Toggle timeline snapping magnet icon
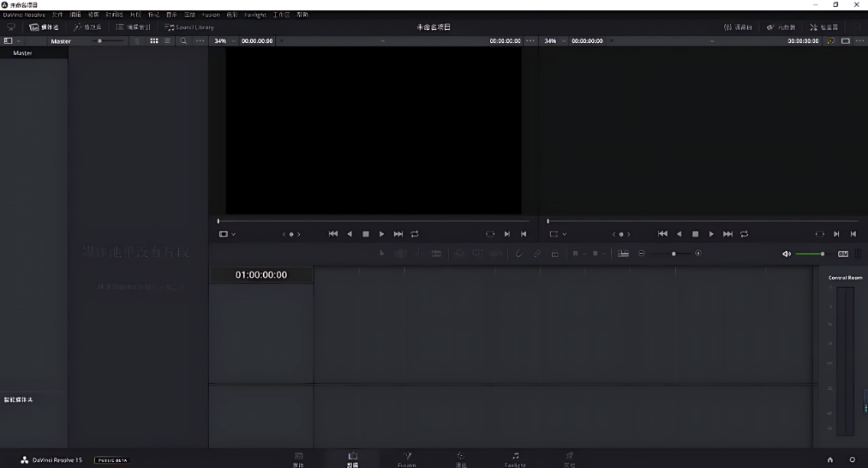Viewport: 868px width, 468px height. (518, 254)
